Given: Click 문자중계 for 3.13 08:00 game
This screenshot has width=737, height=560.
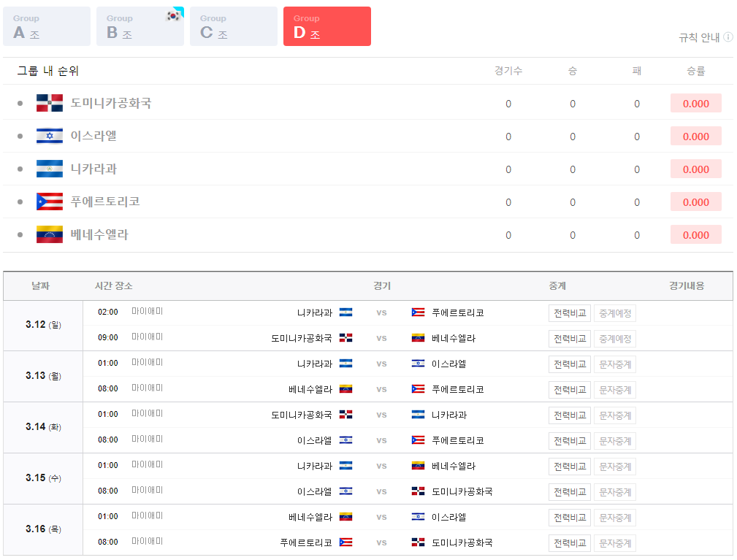Looking at the screenshot, I should pyautogui.click(x=615, y=390).
